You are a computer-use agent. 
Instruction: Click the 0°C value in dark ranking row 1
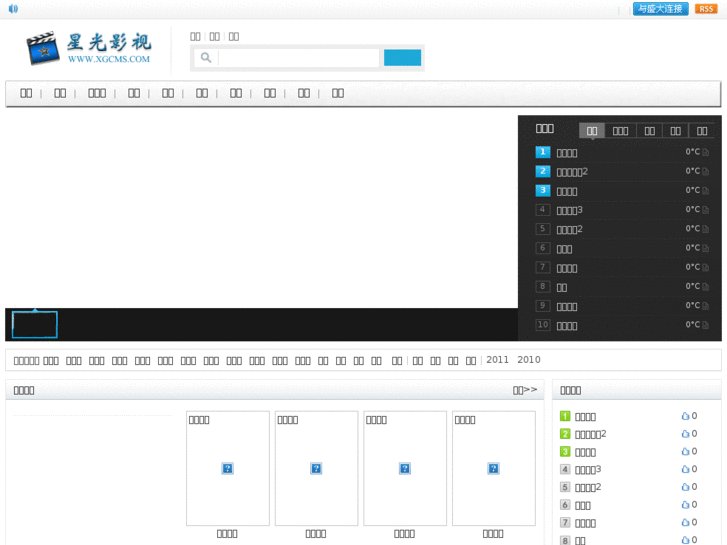point(693,152)
